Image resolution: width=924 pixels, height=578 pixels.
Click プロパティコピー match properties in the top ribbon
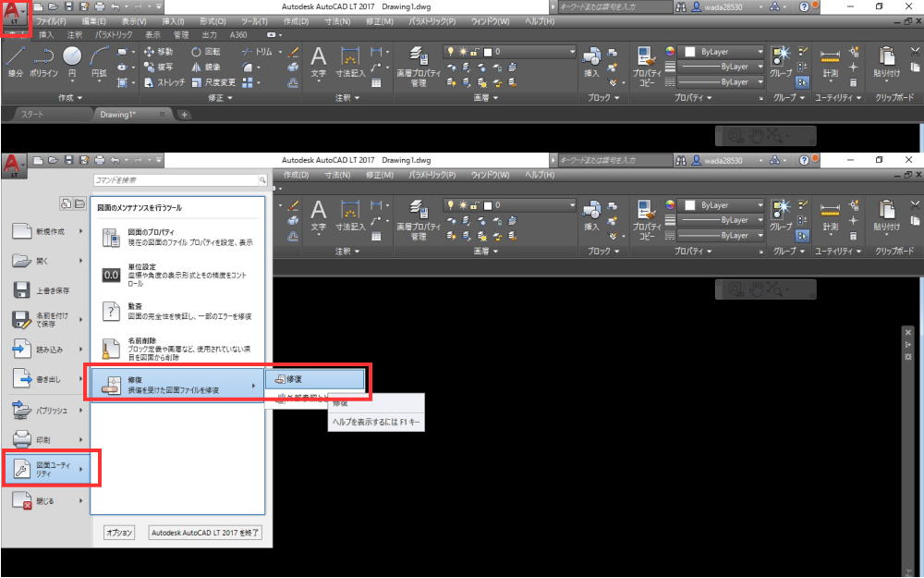coord(647,67)
